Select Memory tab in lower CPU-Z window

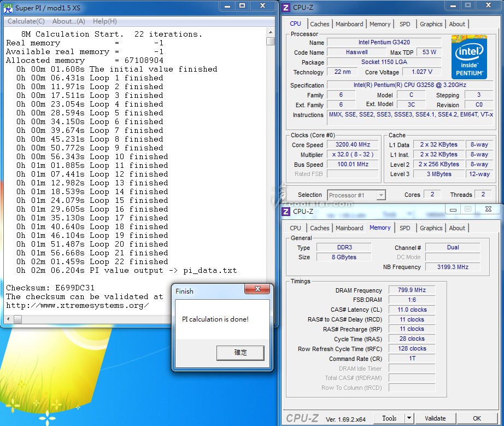click(x=379, y=227)
